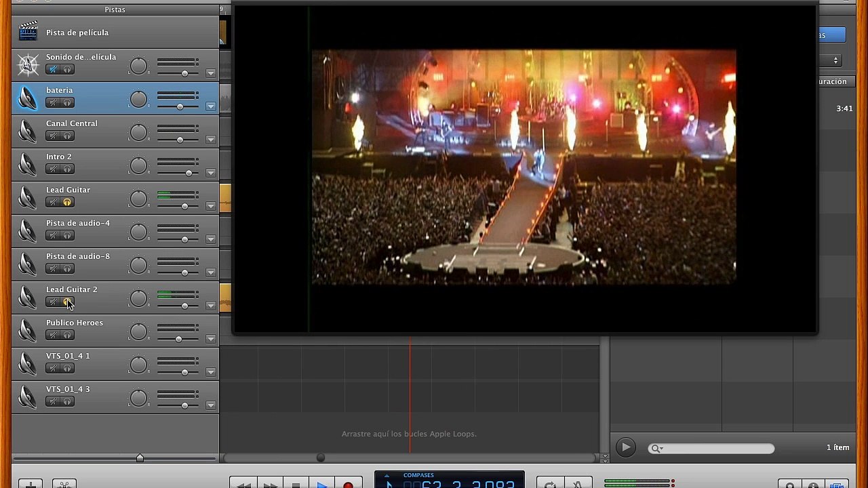Click the Publico Heroes track speaker icon
868x488 pixels.
click(28, 331)
